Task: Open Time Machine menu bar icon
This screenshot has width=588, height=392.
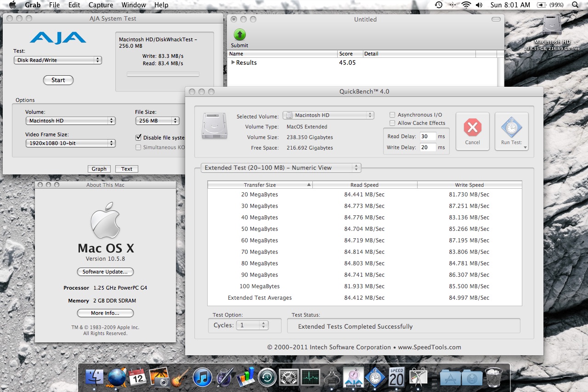Action: 439,5
